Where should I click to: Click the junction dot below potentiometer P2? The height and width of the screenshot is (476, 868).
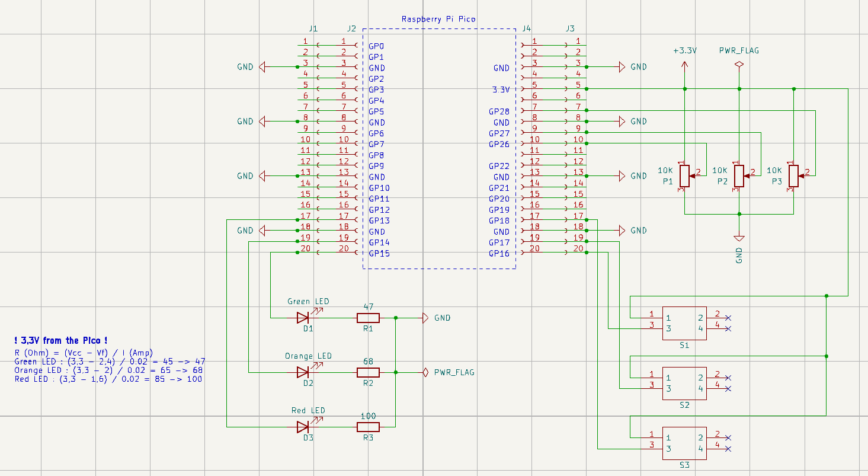(x=739, y=214)
